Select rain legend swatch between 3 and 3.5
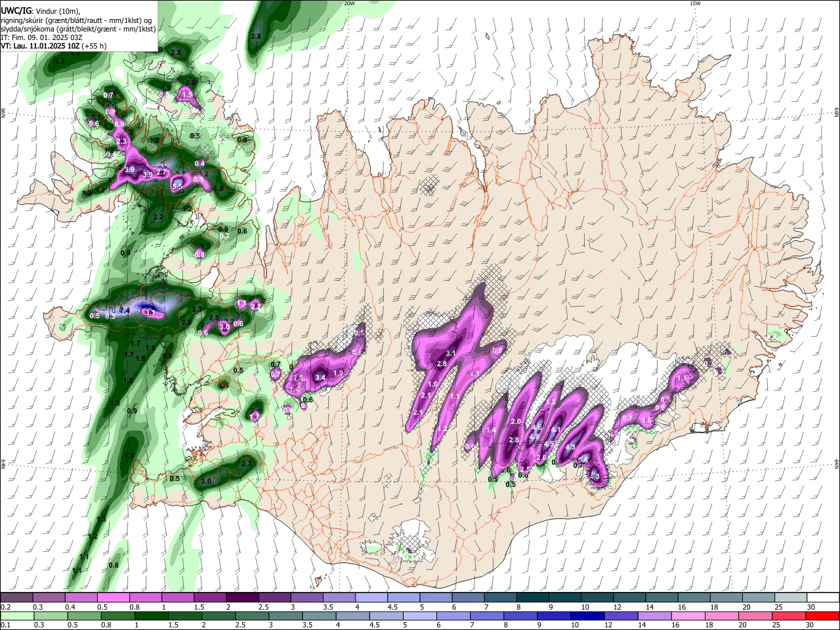The width and height of the screenshot is (840, 630). (x=285, y=616)
